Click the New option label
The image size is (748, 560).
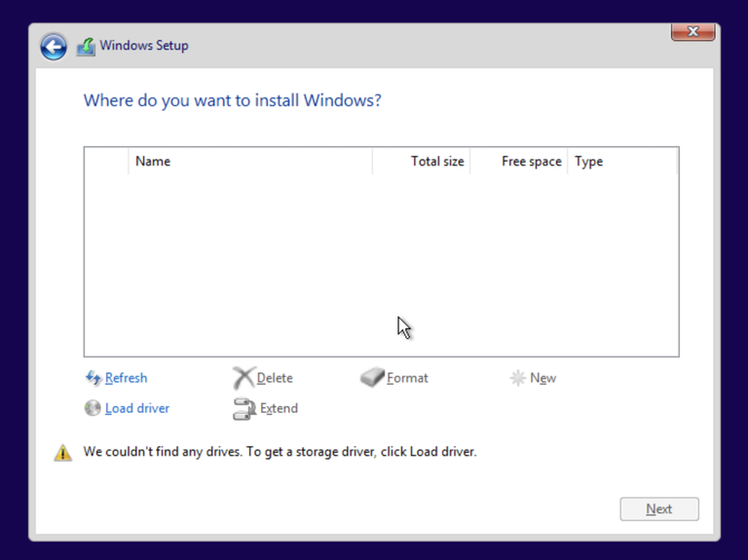(x=542, y=378)
